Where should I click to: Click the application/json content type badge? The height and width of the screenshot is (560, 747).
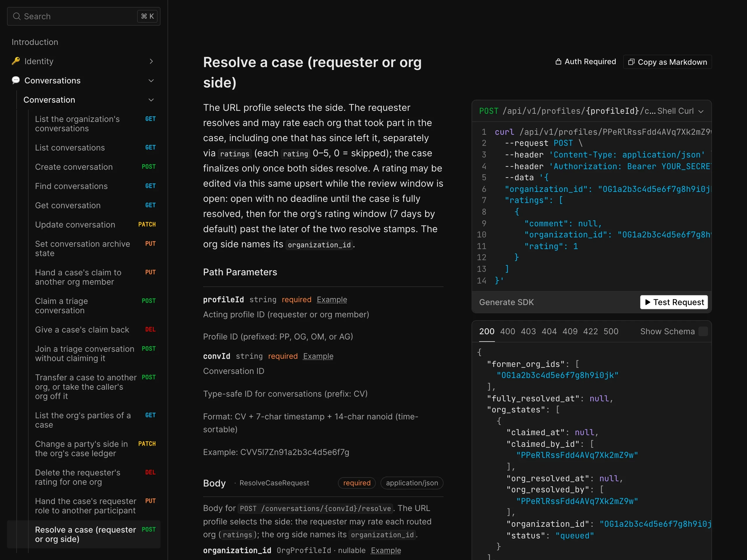click(x=412, y=483)
